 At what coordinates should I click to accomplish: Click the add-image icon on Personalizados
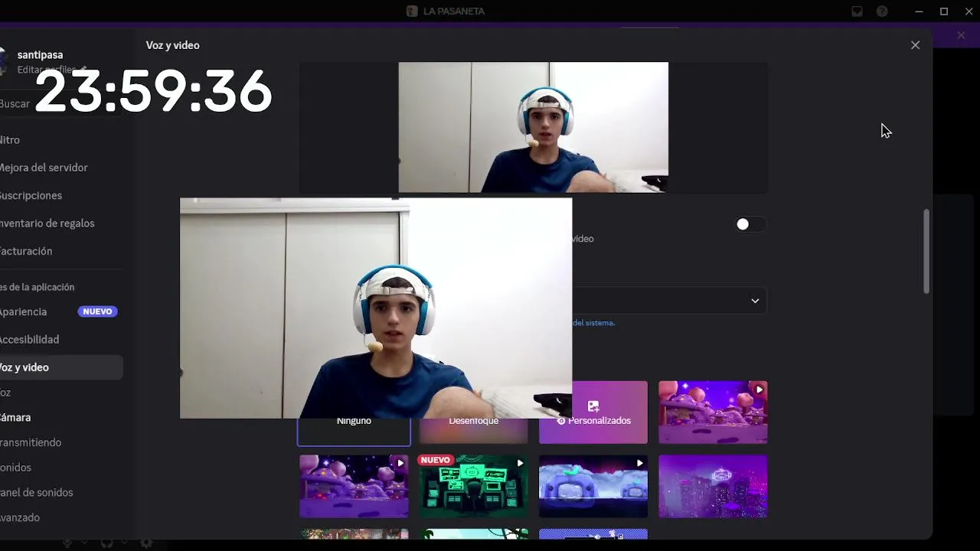[x=593, y=406]
